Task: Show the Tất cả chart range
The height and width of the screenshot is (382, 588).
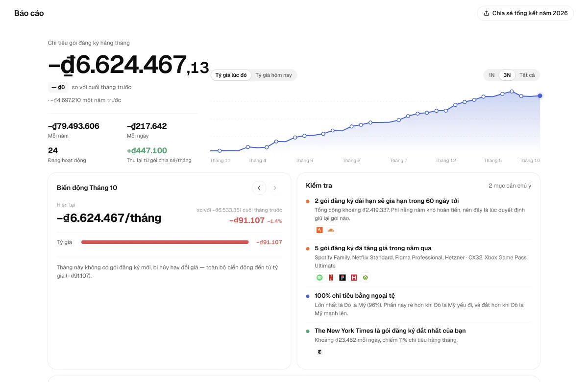Action: coord(527,75)
